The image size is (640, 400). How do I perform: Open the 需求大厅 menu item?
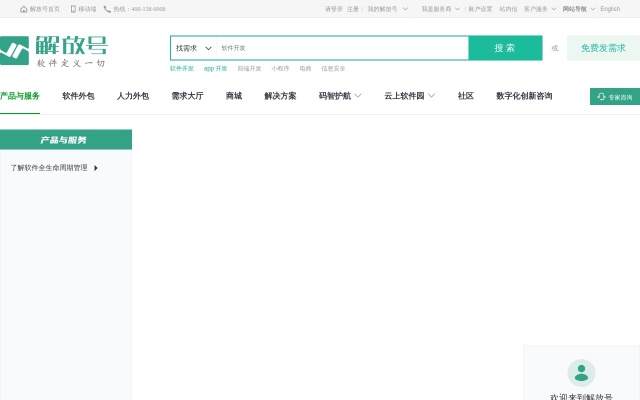pos(187,96)
